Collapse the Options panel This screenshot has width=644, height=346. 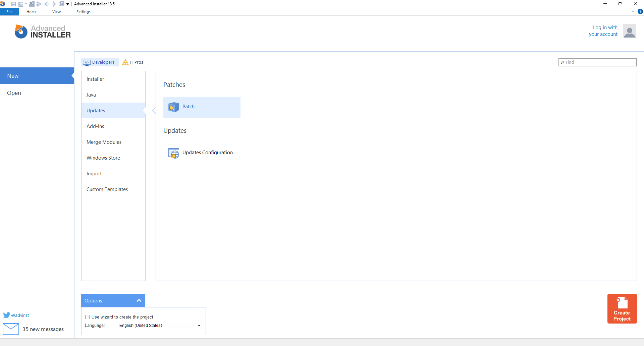[x=139, y=300]
